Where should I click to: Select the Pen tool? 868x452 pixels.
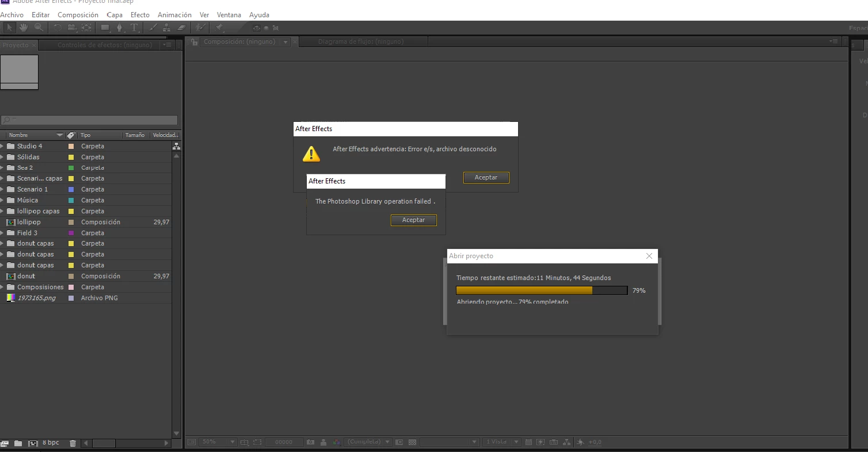click(119, 27)
